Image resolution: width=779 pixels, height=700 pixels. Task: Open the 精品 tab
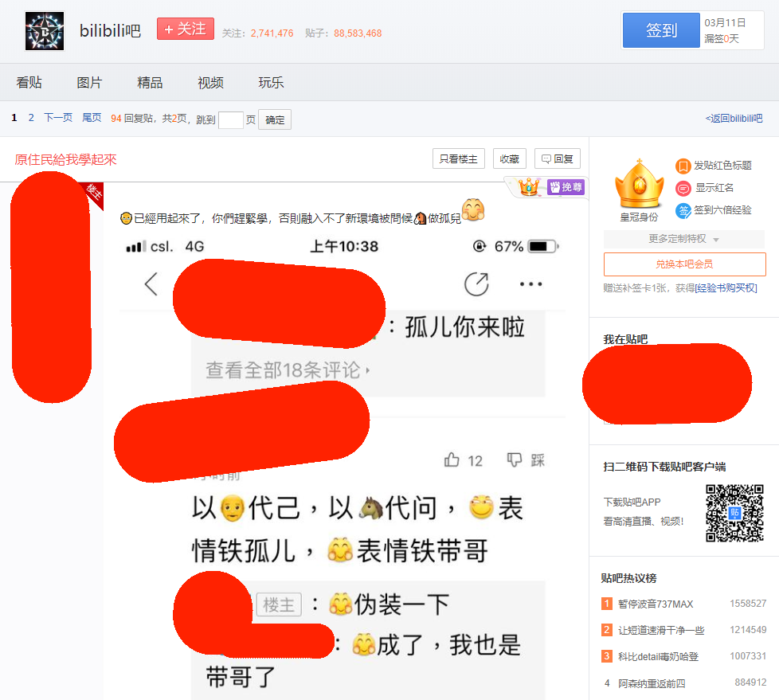point(150,83)
